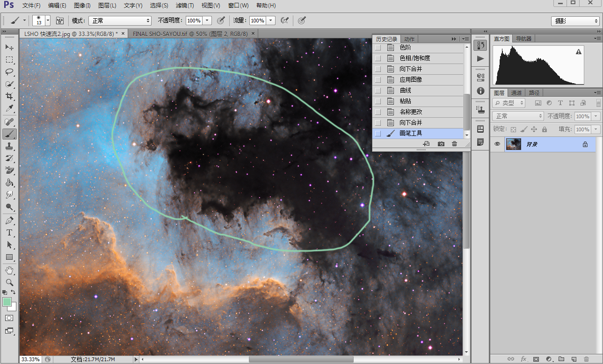Set history brush source to 色阶 state

point(378,48)
